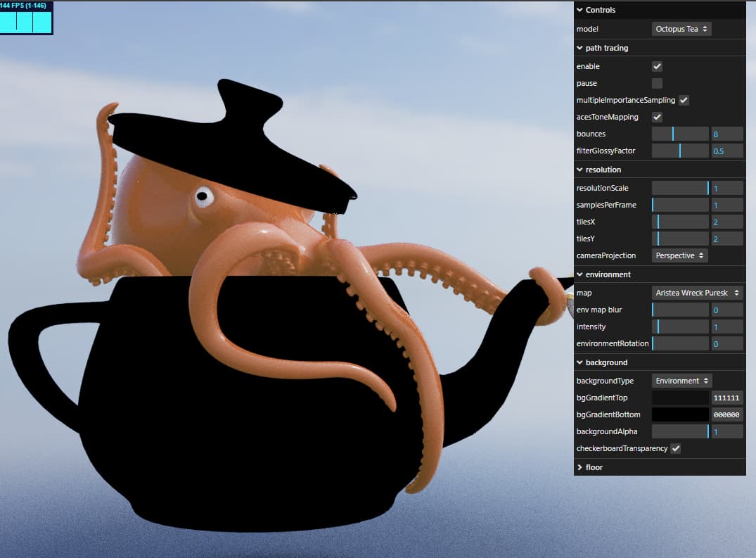Viewport: 756px width, 558px height.
Task: Collapse the background section
Action: click(660, 362)
